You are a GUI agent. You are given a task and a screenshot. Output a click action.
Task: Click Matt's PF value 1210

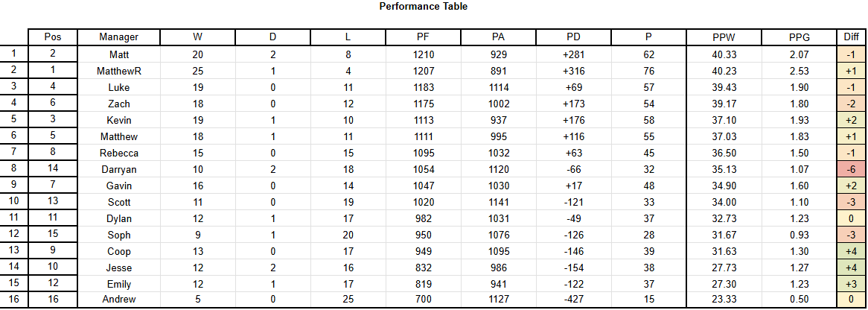423,54
